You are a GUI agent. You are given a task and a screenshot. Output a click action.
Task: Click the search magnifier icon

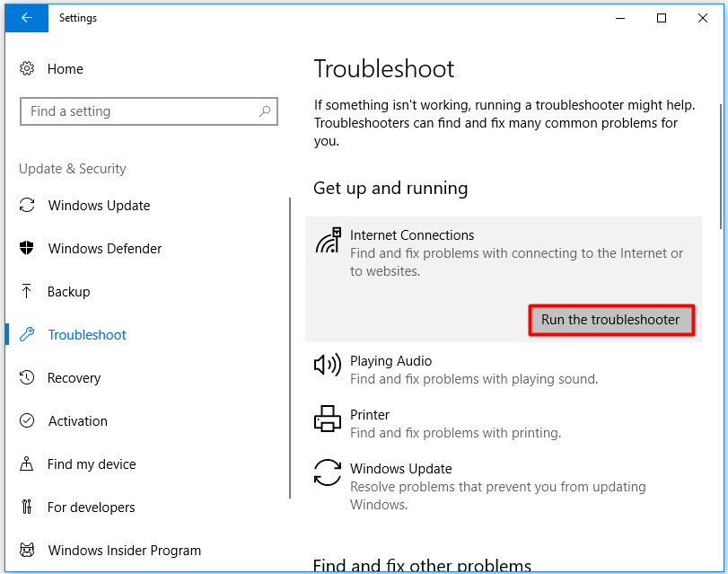coord(265,111)
